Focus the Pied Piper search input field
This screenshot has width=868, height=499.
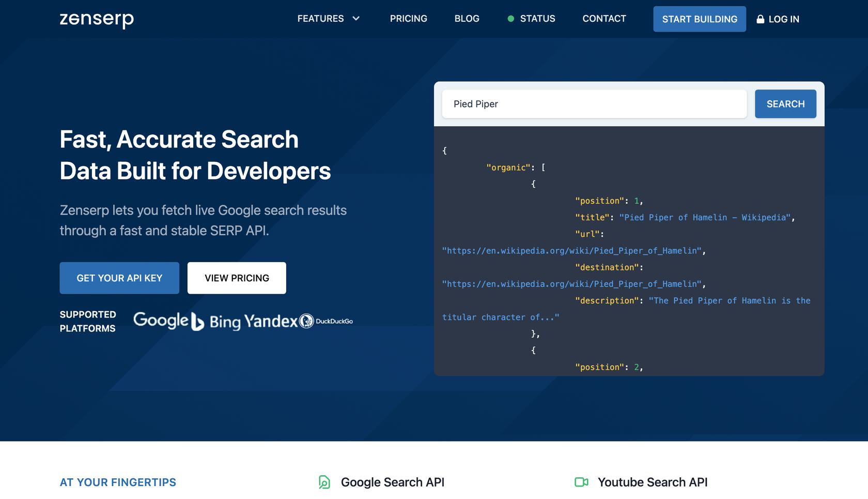[x=594, y=104]
